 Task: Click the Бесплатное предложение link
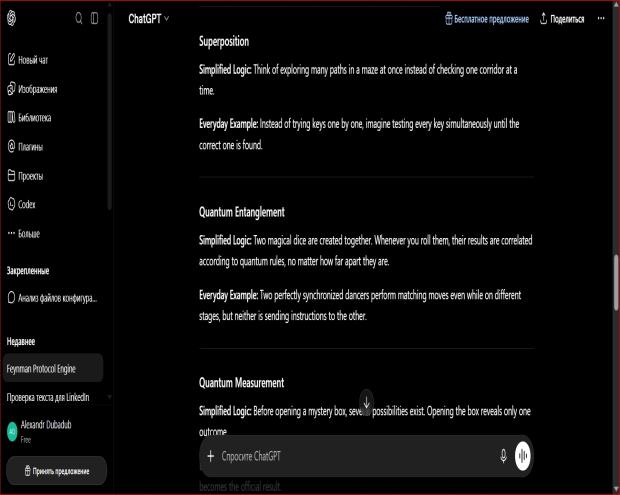coord(487,19)
